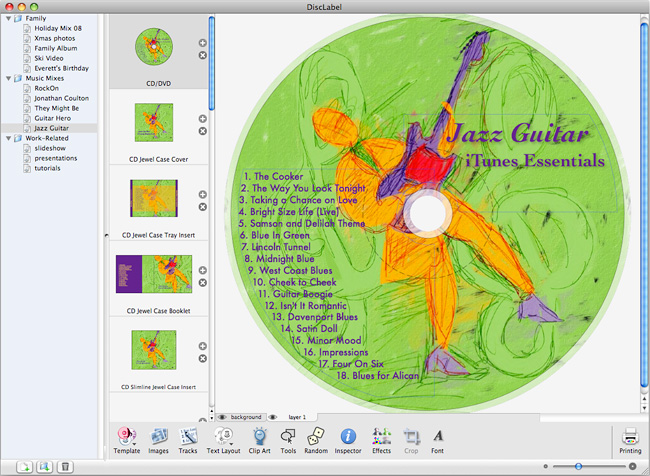Click the sidebar collapse splitter handle

coord(107,235)
